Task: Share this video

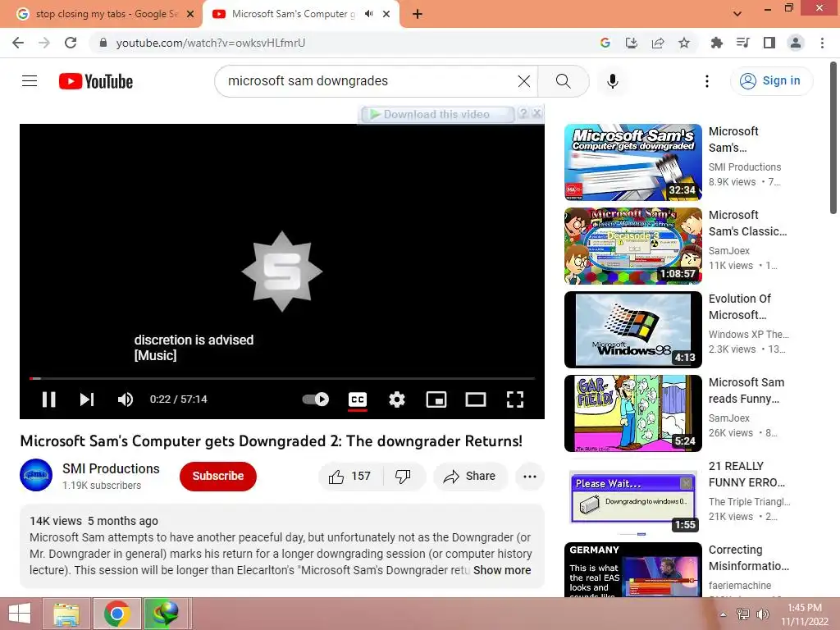Action: [470, 477]
